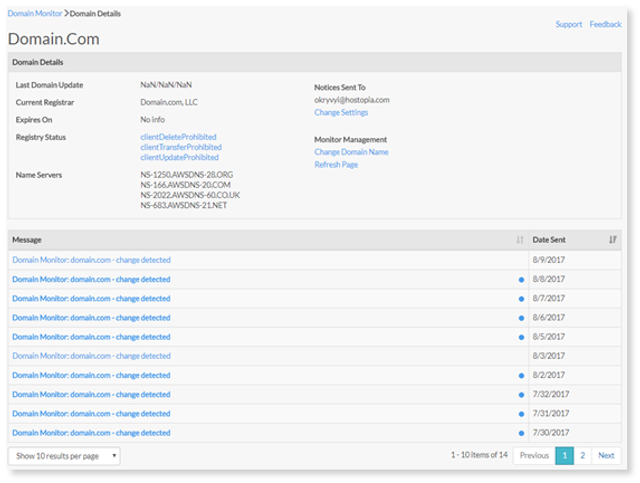Viewport: 640px width, 483px height.
Task: Sort table by Date Sent icon
Action: click(613, 240)
